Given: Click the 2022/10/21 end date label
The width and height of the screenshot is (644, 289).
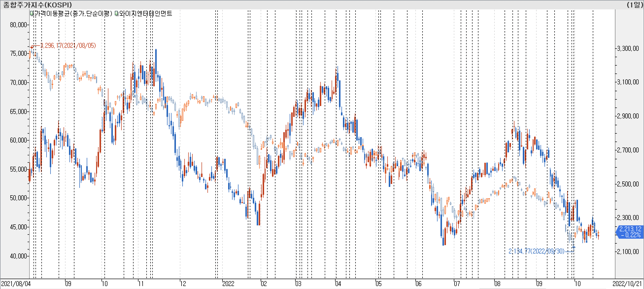Looking at the screenshot, I should (x=627, y=284).
